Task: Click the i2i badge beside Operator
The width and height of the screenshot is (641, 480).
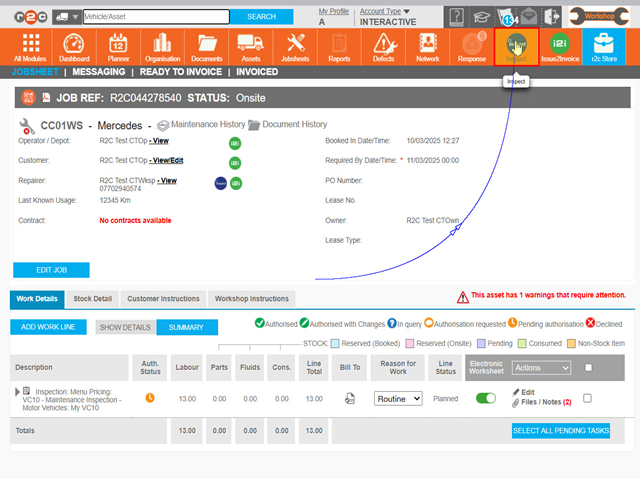Action: point(235,143)
